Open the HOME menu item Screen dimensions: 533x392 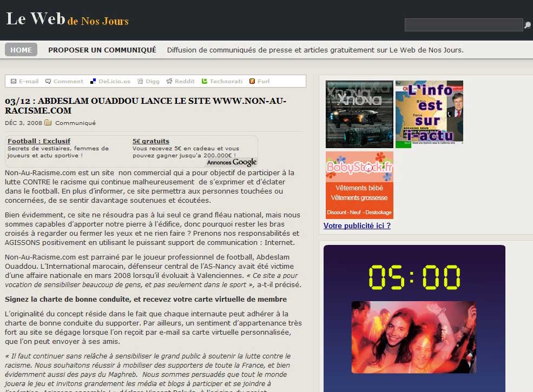[21, 50]
